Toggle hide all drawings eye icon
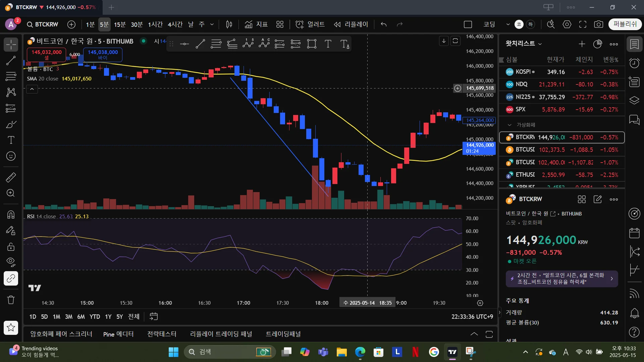644x362 pixels. click(11, 261)
